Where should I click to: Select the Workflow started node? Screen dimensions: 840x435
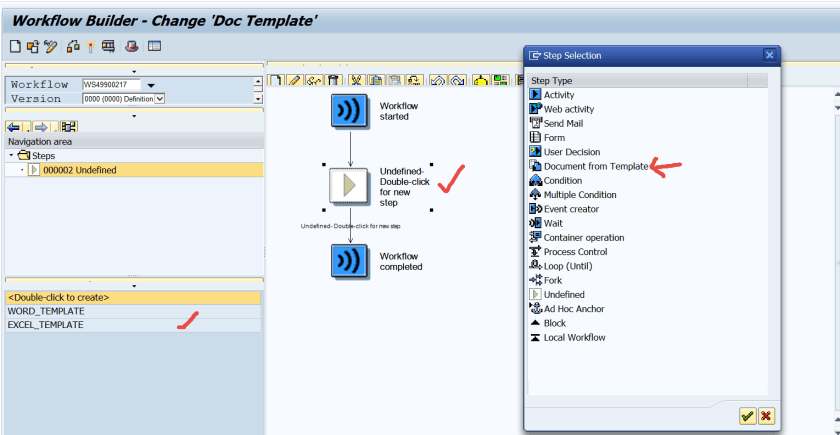point(349,111)
